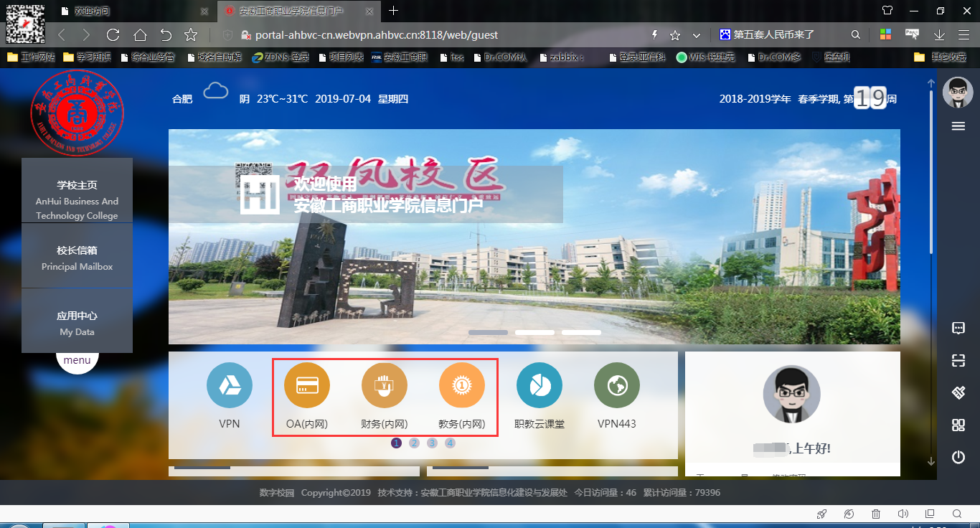
Task: Open the 财务(内网) app icon
Action: (385, 385)
